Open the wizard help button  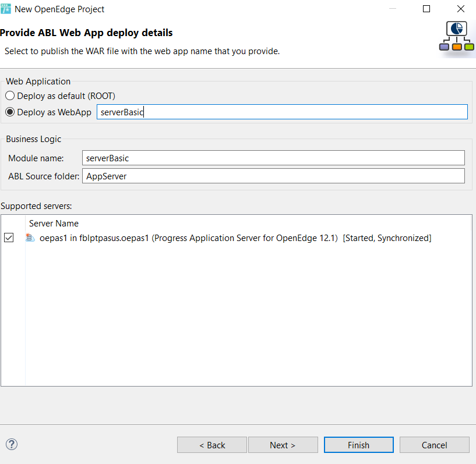pos(12,445)
